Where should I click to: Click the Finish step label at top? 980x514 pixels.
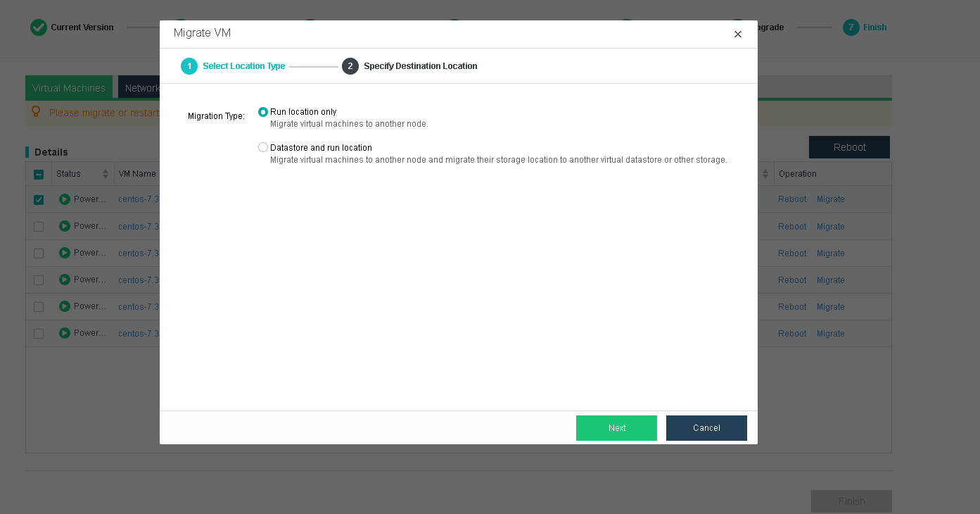(875, 27)
